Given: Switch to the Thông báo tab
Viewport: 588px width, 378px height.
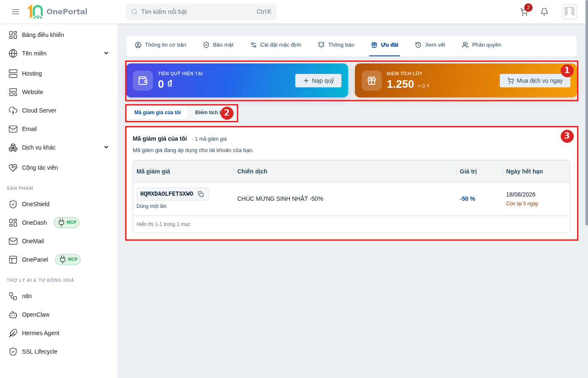Looking at the screenshot, I should tap(336, 45).
